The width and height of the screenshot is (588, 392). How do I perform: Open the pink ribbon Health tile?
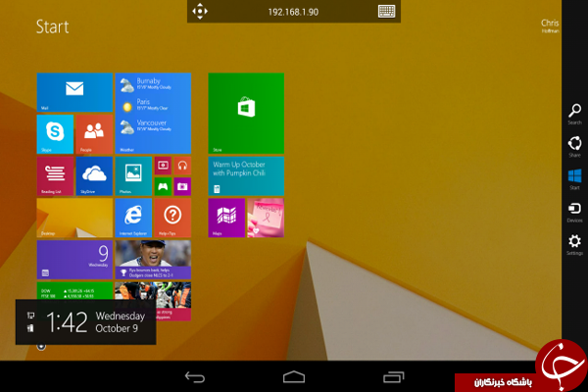click(x=266, y=218)
